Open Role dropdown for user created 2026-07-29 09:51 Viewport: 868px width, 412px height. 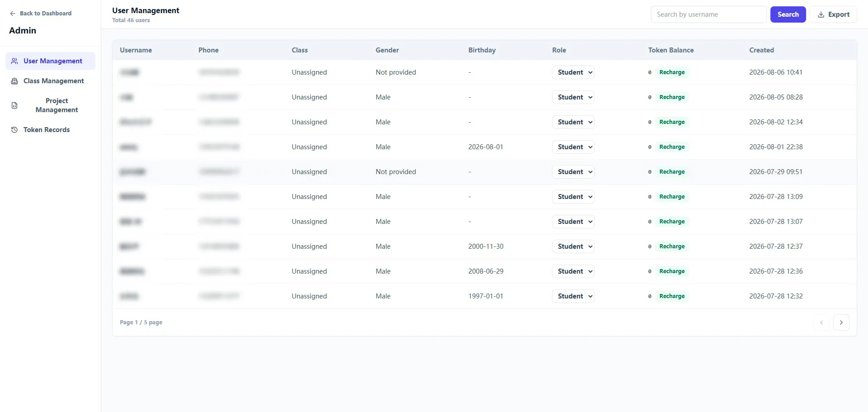point(573,172)
